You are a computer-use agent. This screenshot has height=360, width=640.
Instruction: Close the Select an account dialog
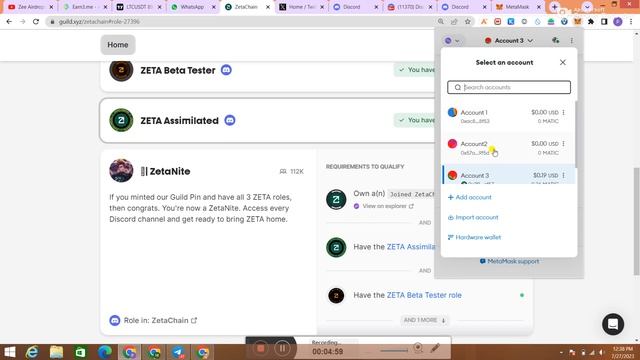(563, 62)
